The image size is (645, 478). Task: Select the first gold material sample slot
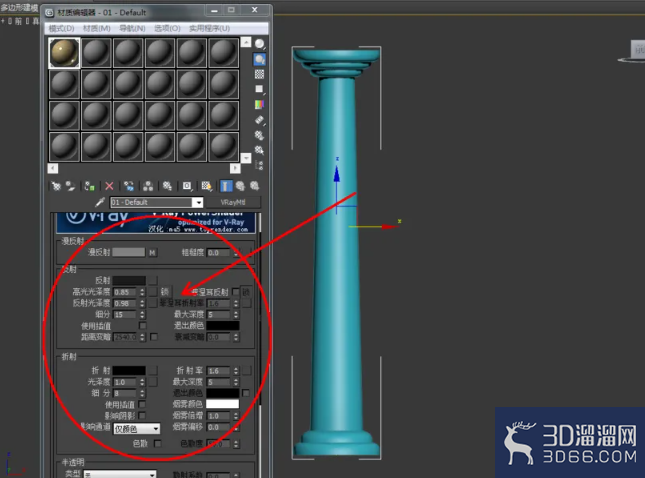point(64,53)
